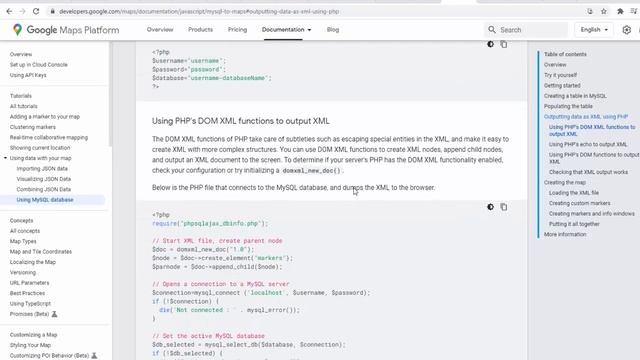Click the beta flask icon next to Customizing POI Behavior
Image resolution: width=640 pixels, height=360 pixels.
point(94,356)
